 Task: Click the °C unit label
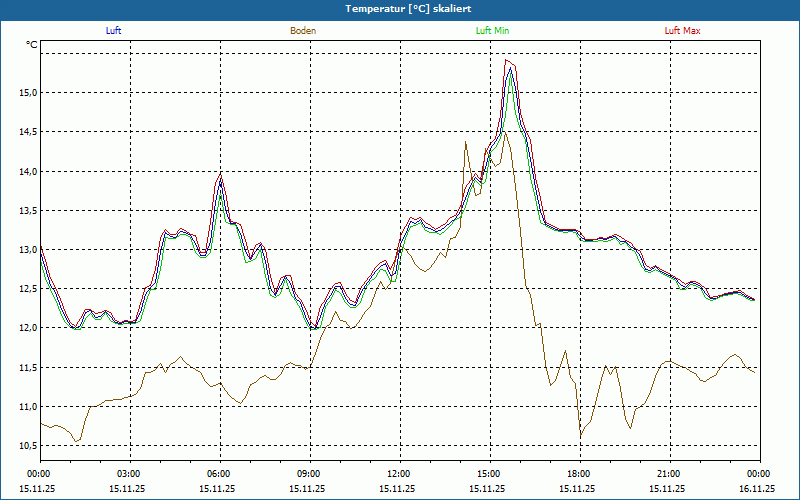coord(31,45)
